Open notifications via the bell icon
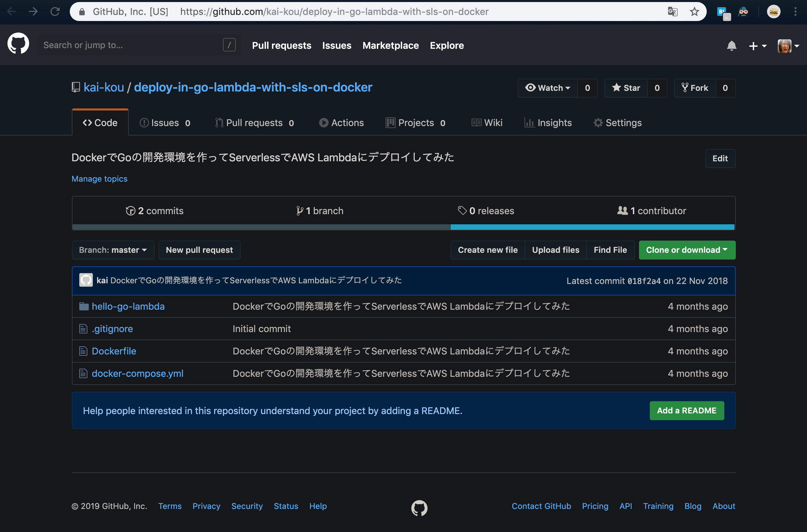This screenshot has height=532, width=807. click(732, 45)
